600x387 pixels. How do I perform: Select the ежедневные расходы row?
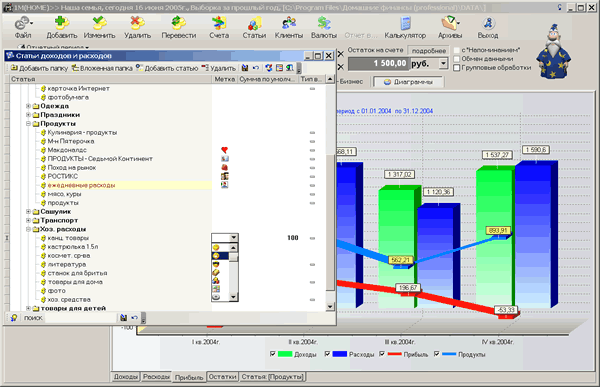click(x=111, y=185)
